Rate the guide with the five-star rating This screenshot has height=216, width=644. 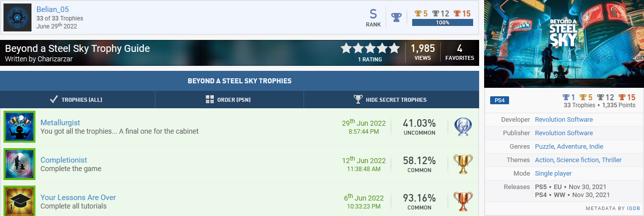[x=370, y=48]
